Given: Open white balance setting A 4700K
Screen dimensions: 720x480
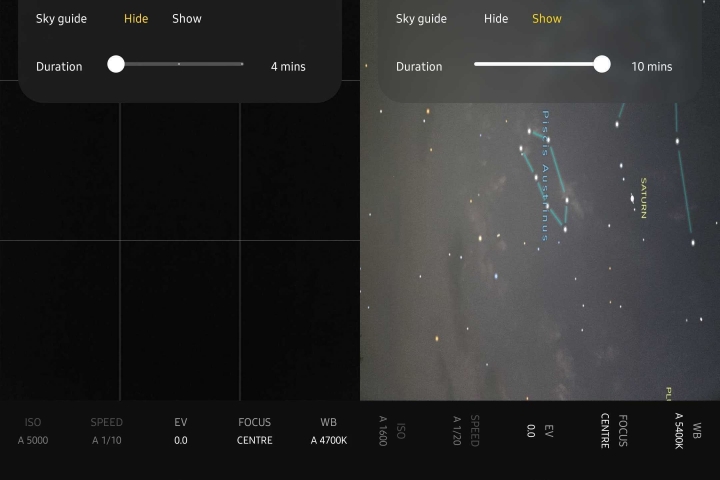Looking at the screenshot, I should pyautogui.click(x=328, y=431).
